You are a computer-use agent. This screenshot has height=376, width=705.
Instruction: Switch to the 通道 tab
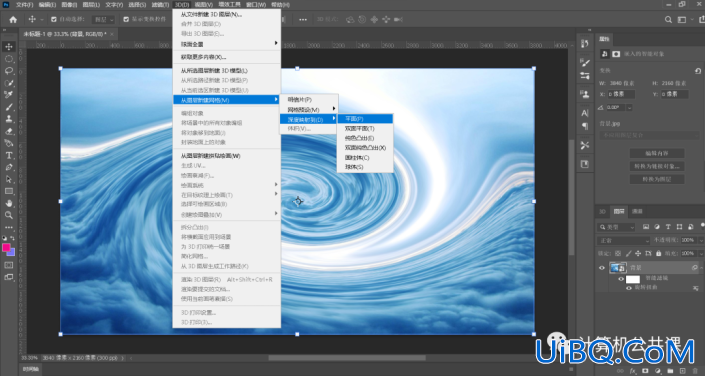637,211
